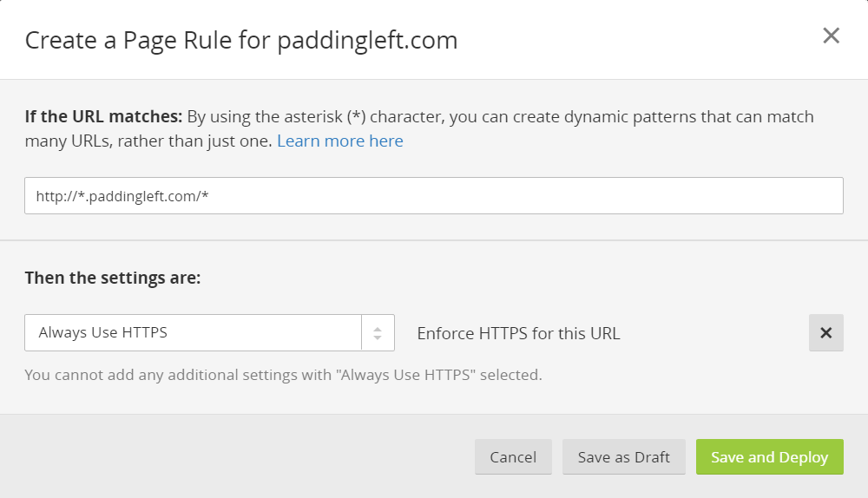The image size is (868, 498).
Task: Remove the Always Use HTTPS setting row
Action: 826,332
